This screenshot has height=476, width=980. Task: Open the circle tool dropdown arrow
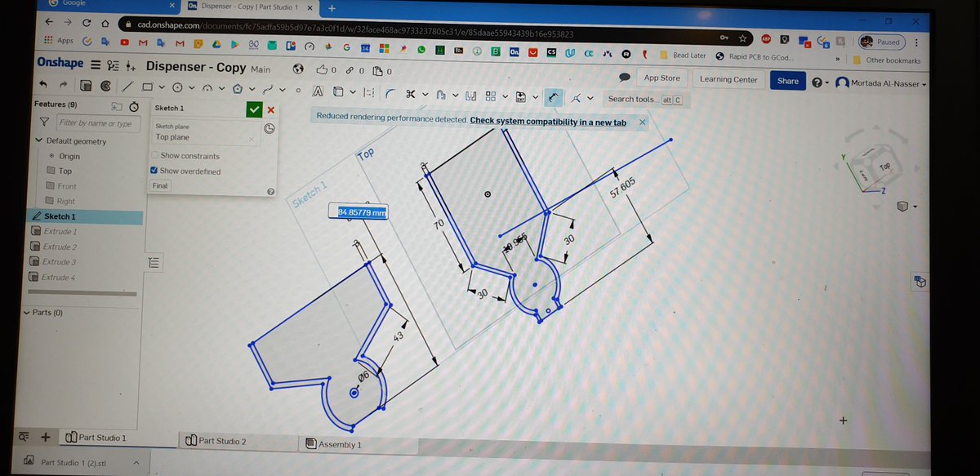pyautogui.click(x=192, y=88)
